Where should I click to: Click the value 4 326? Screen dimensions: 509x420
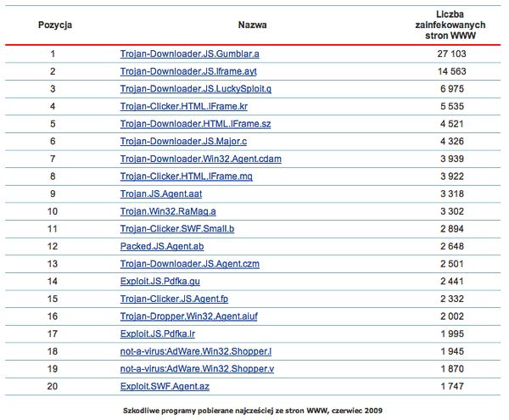(452, 142)
